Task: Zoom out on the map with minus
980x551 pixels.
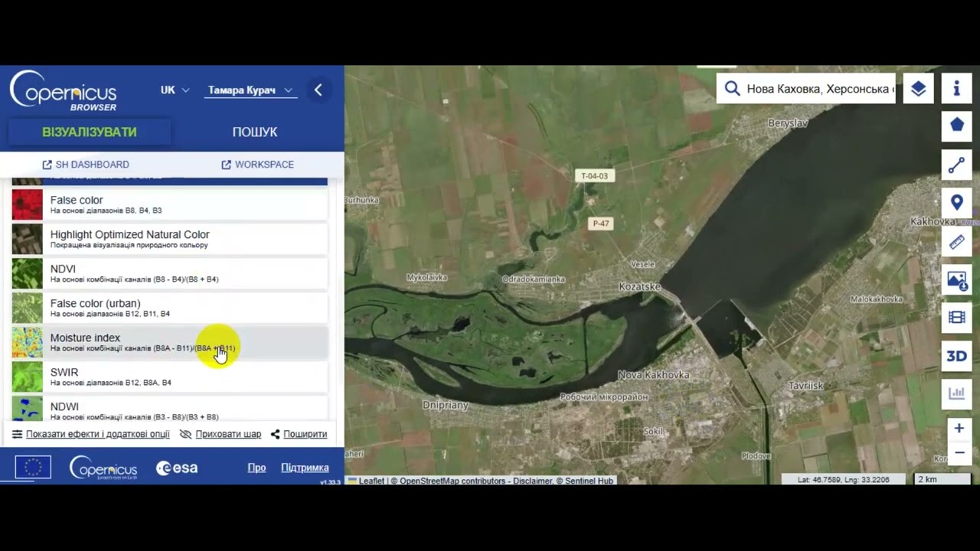Action: (959, 453)
